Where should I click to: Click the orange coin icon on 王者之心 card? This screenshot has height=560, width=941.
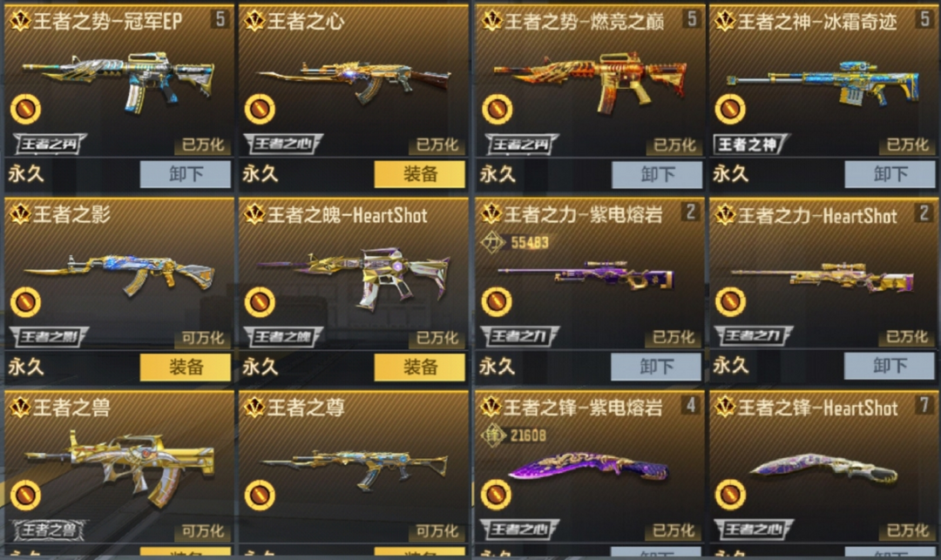click(260, 109)
